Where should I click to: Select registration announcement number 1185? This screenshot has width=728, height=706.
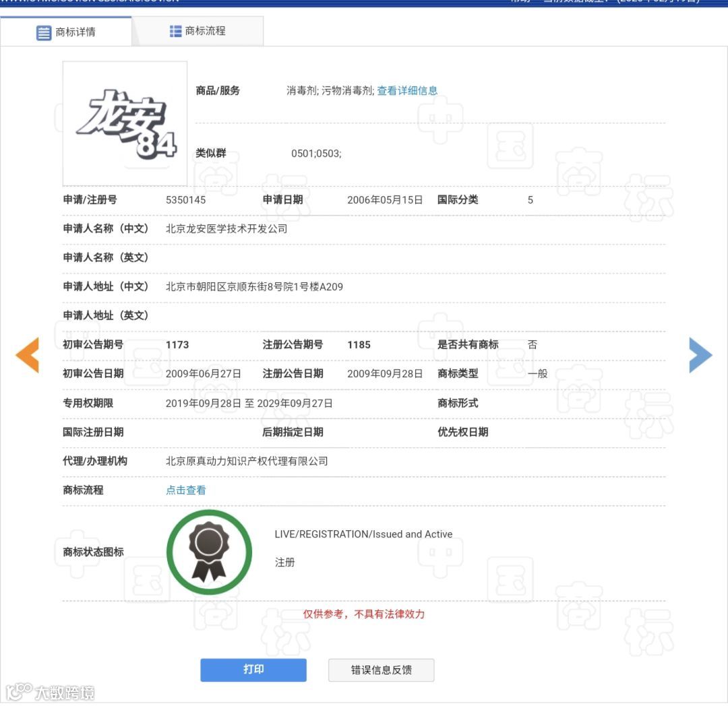pyautogui.click(x=359, y=345)
